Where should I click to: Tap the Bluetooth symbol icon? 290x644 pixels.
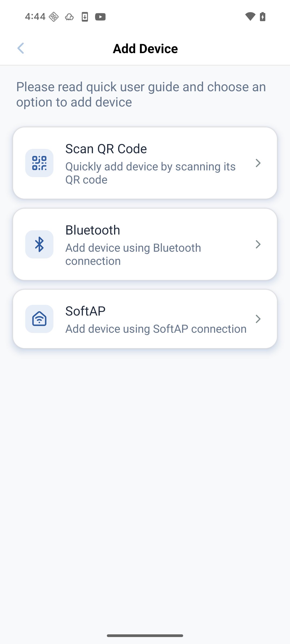pyautogui.click(x=39, y=244)
